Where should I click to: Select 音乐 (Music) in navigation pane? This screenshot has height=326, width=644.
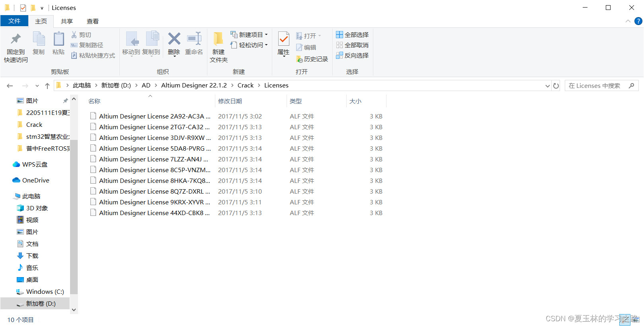tap(28, 268)
